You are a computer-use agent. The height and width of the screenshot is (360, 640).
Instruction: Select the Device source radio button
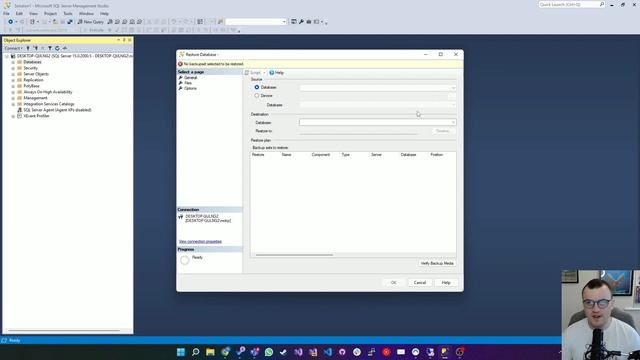coord(257,96)
